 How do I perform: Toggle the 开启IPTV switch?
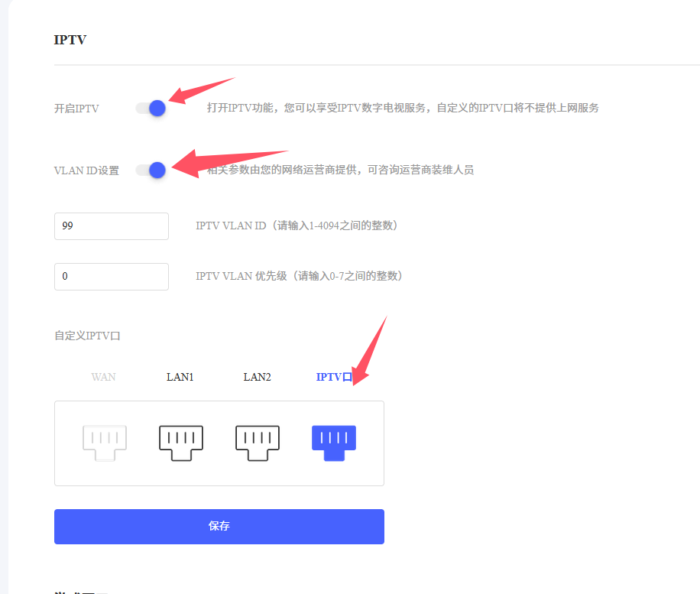click(x=151, y=108)
